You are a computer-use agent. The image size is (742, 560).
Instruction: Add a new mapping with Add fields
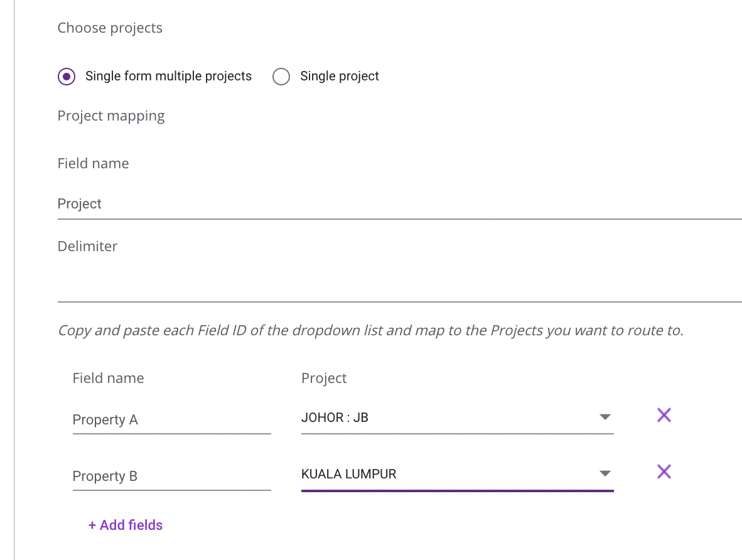[126, 525]
